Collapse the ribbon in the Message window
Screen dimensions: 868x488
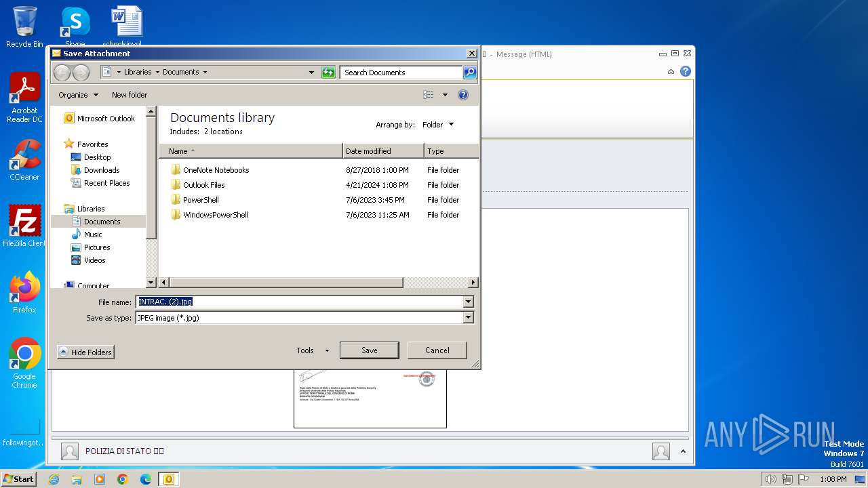pyautogui.click(x=671, y=71)
